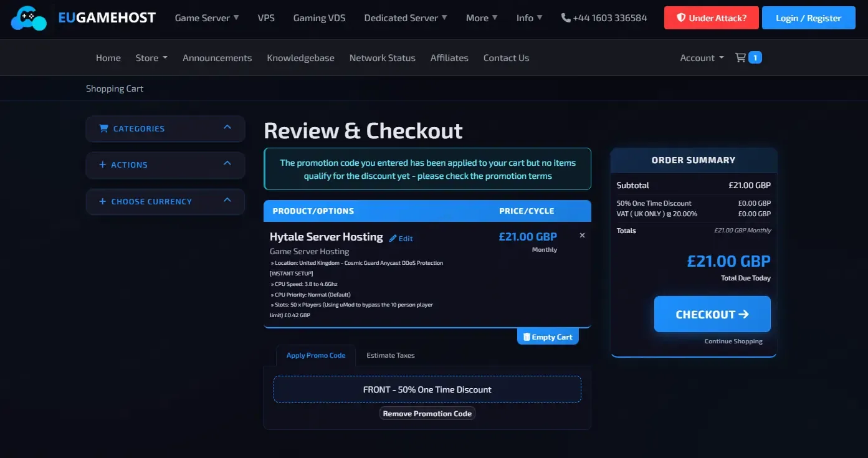Open the Account dropdown menu
868x458 pixels.
[x=702, y=58]
